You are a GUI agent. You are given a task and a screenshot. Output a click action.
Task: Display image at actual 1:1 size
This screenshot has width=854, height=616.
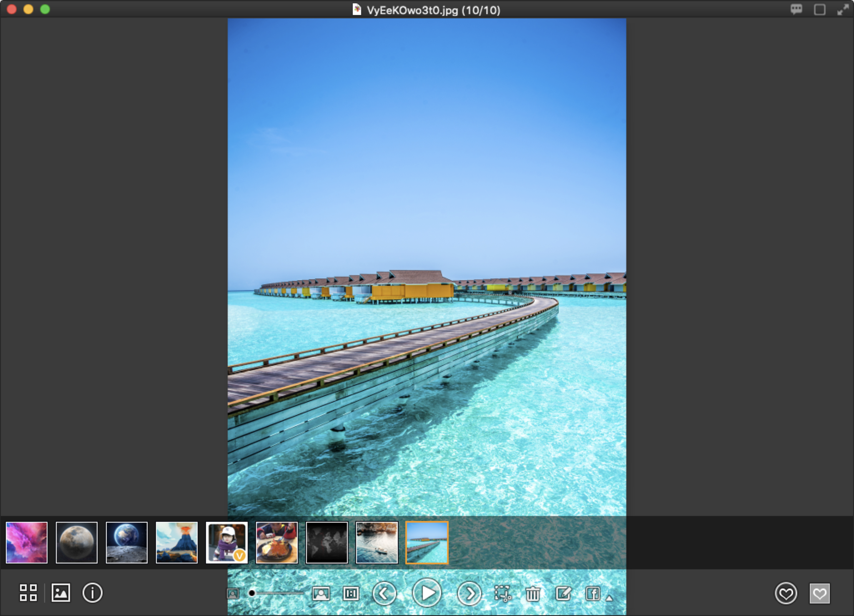click(351, 593)
